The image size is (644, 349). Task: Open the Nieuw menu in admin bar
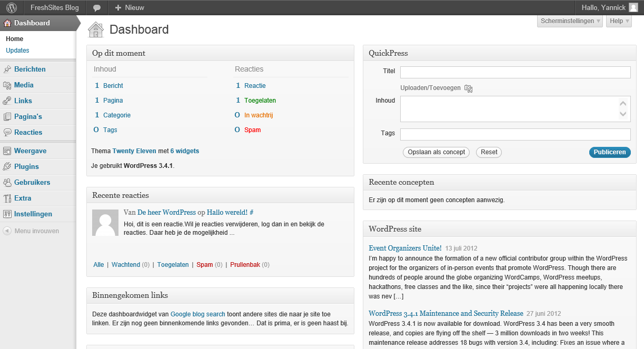130,8
